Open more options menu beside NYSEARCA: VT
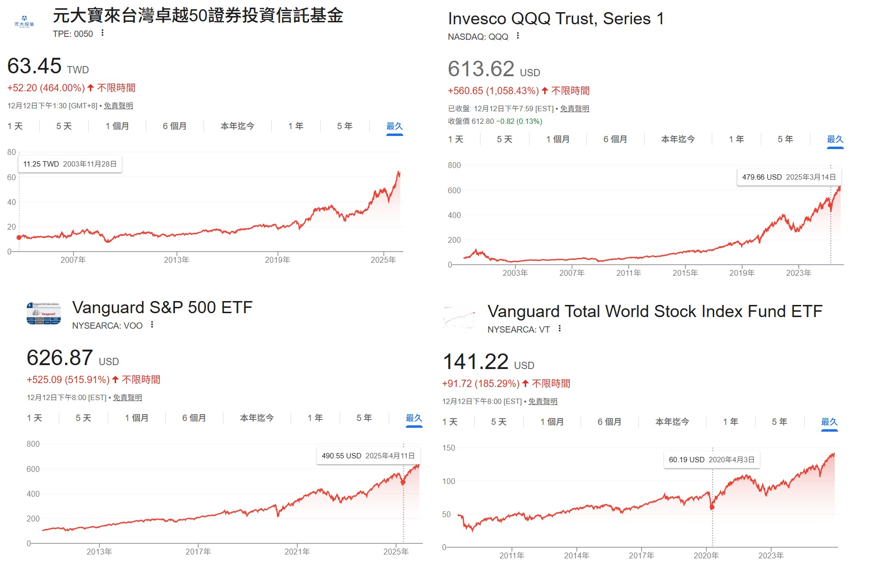 (560, 329)
